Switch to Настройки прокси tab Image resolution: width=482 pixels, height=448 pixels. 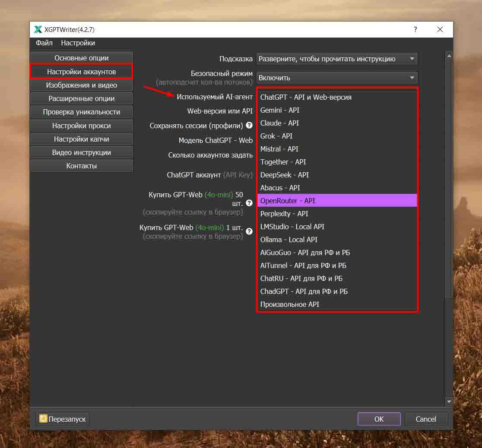[x=81, y=126]
